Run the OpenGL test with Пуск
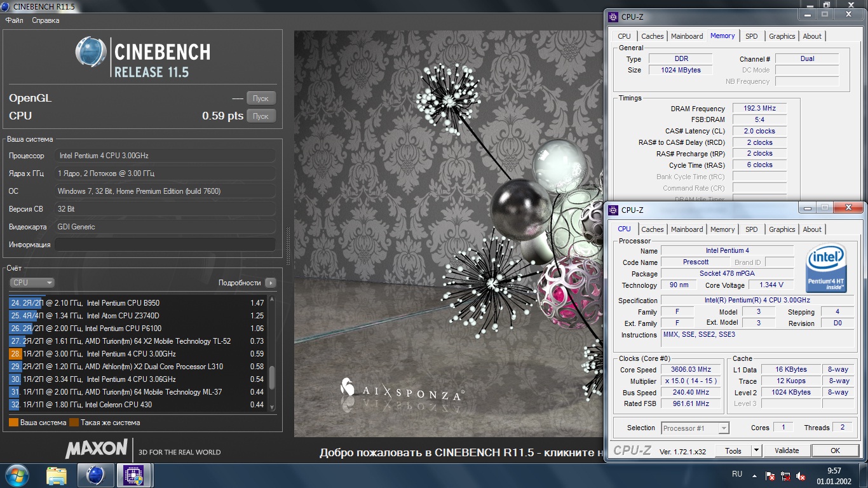 (x=261, y=98)
